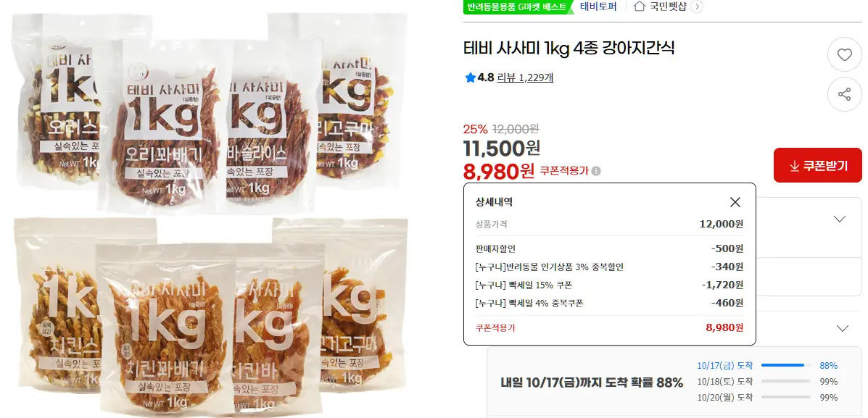This screenshot has height=418, width=868.
Task: Click the blue star rating icon
Action: [471, 78]
